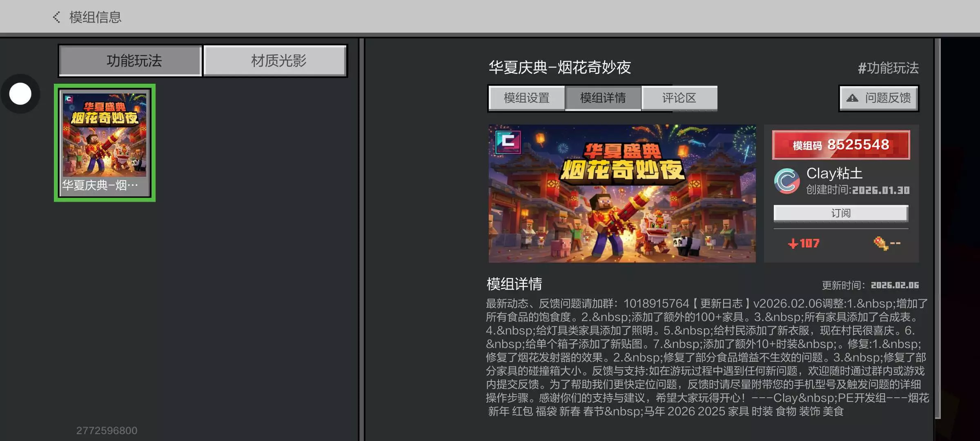Click the small C logo on mod thumbnail
The height and width of the screenshot is (441, 980).
tap(69, 99)
